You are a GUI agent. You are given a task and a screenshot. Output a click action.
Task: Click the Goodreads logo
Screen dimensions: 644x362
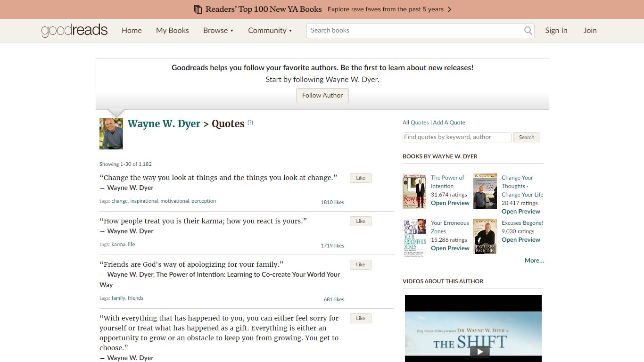74,31
